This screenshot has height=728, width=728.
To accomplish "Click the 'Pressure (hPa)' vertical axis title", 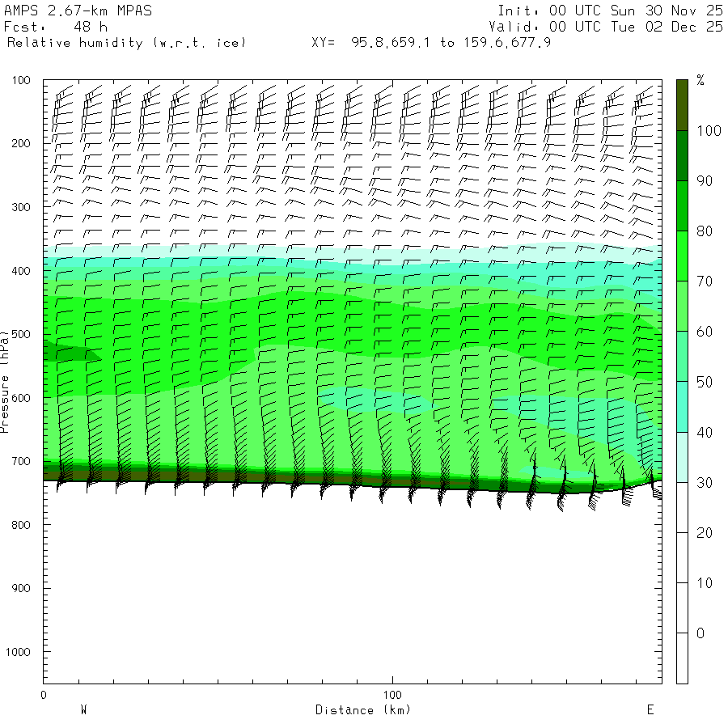I will tap(5, 382).
